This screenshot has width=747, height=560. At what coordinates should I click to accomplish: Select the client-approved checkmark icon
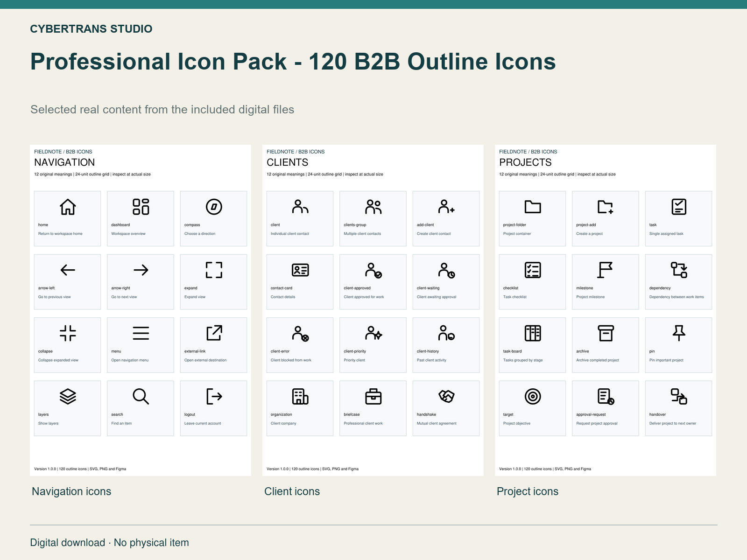coord(373,270)
